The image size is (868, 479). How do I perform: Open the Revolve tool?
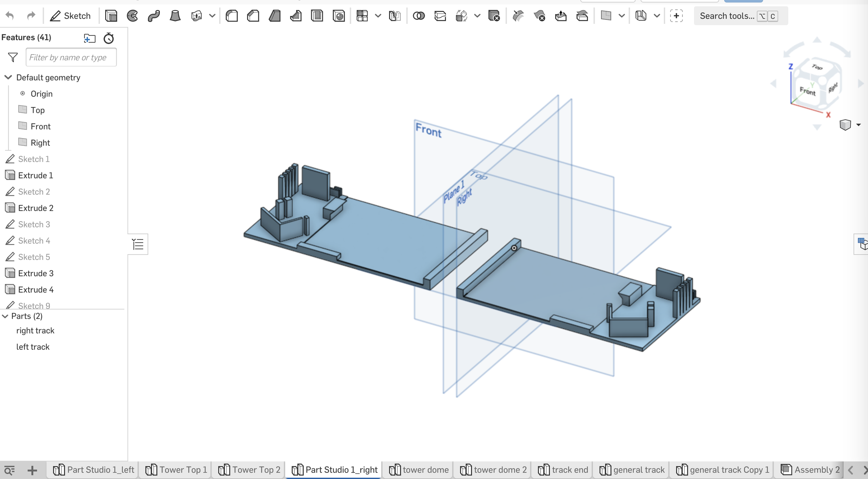[x=132, y=16]
